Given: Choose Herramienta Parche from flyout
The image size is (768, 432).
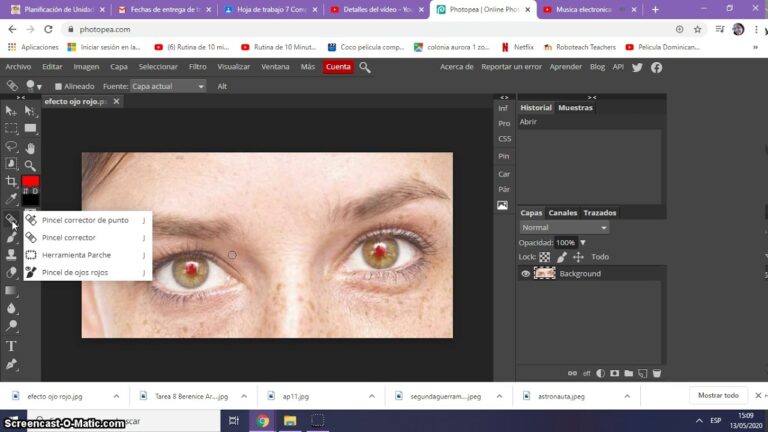Looking at the screenshot, I should [x=88, y=255].
